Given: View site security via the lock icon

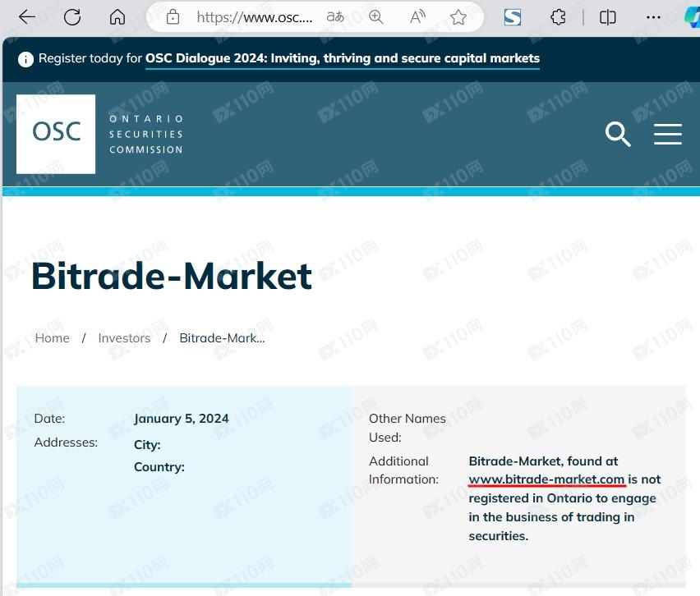Looking at the screenshot, I should pyautogui.click(x=173, y=16).
